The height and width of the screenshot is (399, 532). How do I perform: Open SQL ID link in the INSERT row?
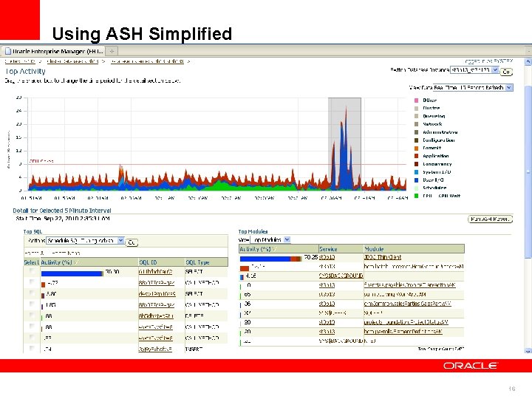tap(155, 349)
